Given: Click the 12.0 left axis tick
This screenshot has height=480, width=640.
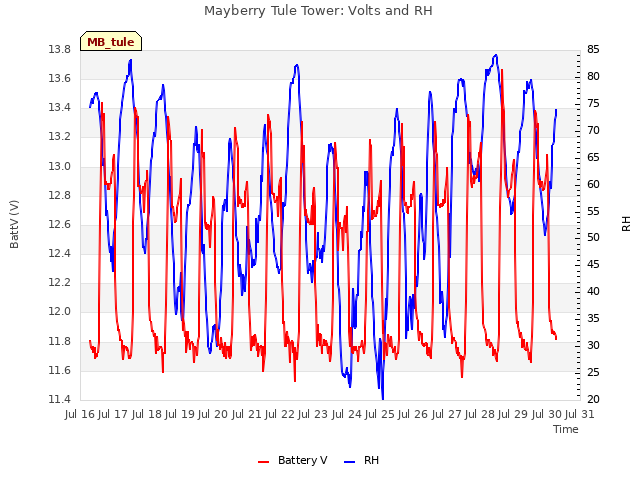Looking at the screenshot, I should click(59, 312).
